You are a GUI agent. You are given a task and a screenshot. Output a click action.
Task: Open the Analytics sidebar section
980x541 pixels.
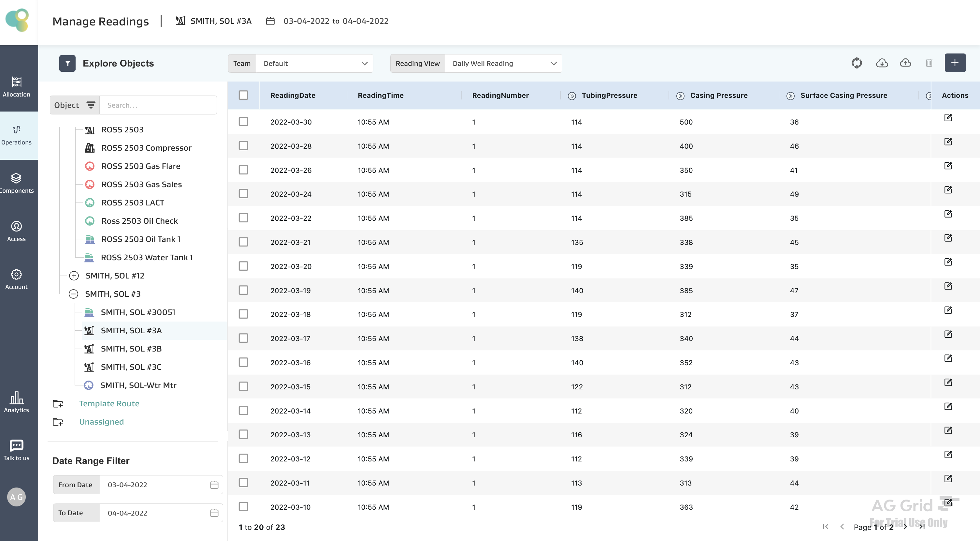(x=16, y=402)
